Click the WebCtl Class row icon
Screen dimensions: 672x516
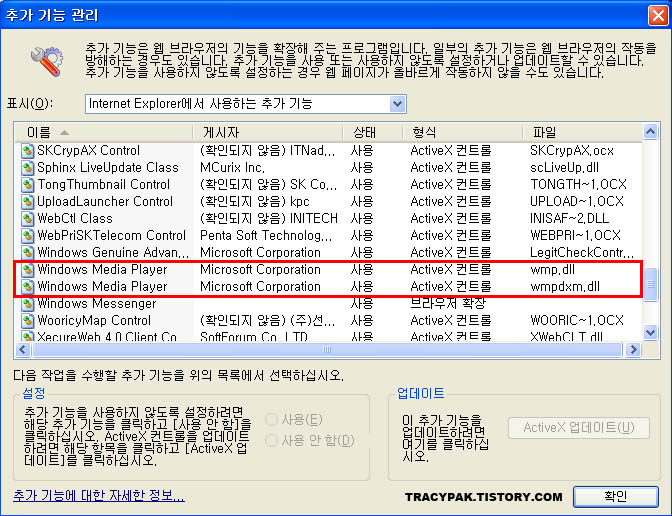click(x=28, y=219)
